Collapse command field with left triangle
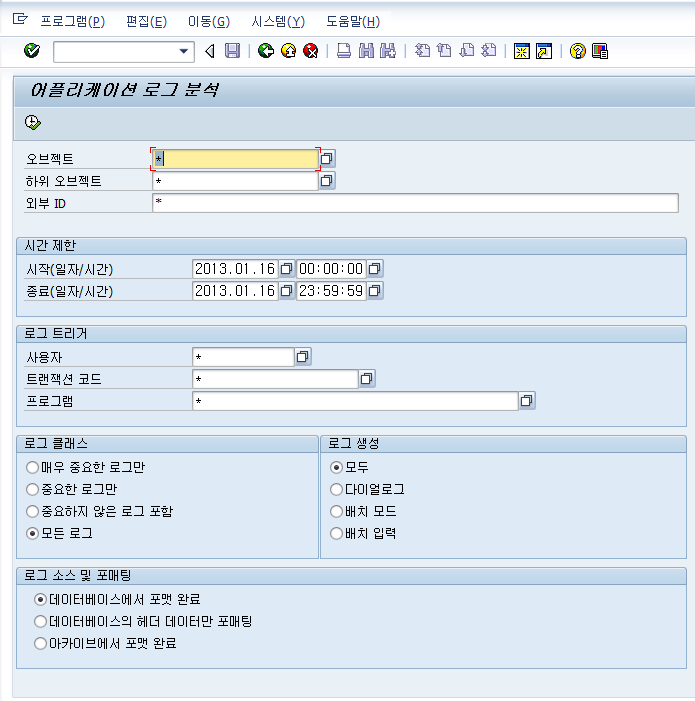The image size is (695, 701). [x=210, y=51]
